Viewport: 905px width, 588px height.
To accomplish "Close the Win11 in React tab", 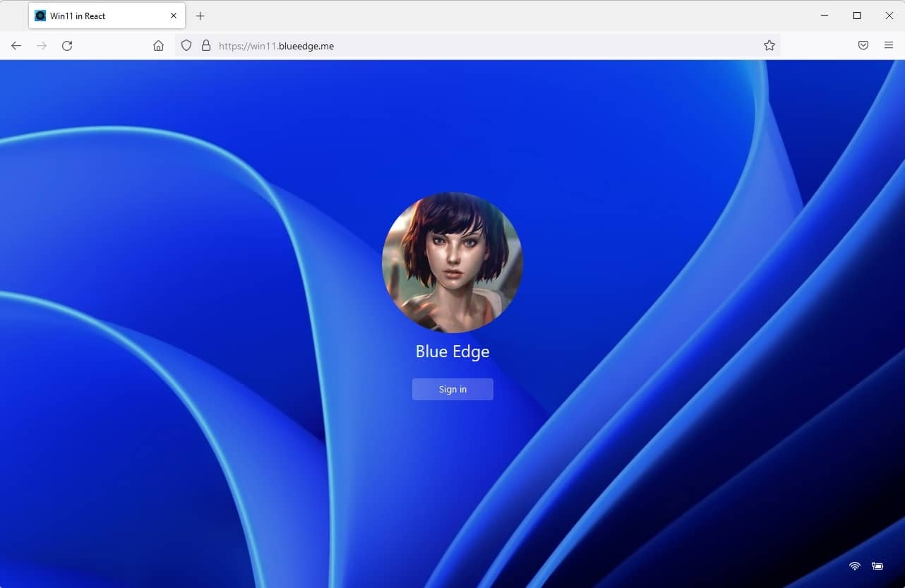I will tap(173, 15).
